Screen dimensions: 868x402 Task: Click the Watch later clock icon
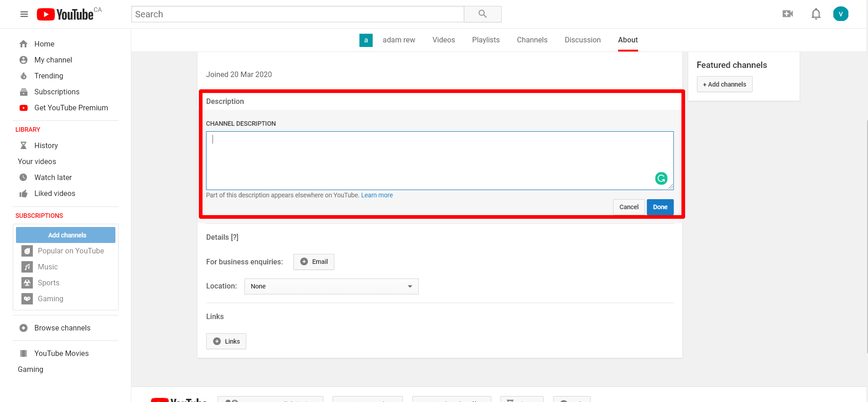(x=24, y=177)
